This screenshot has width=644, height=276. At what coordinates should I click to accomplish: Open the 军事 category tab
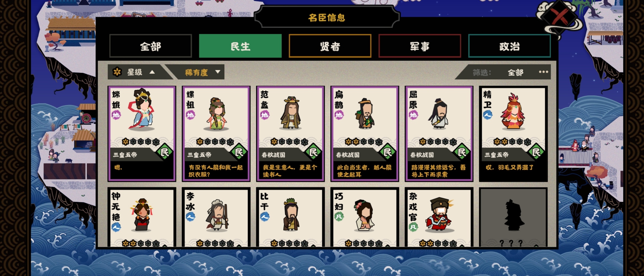(420, 46)
